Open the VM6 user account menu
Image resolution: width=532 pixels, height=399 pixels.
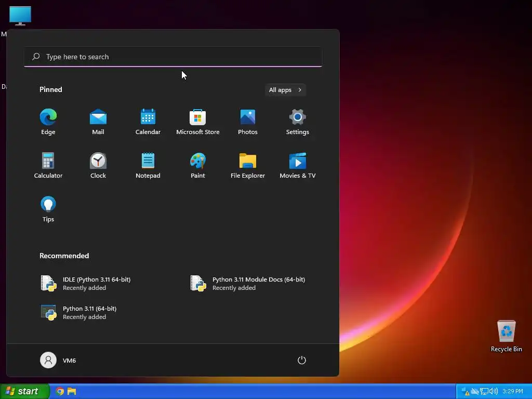pyautogui.click(x=58, y=360)
